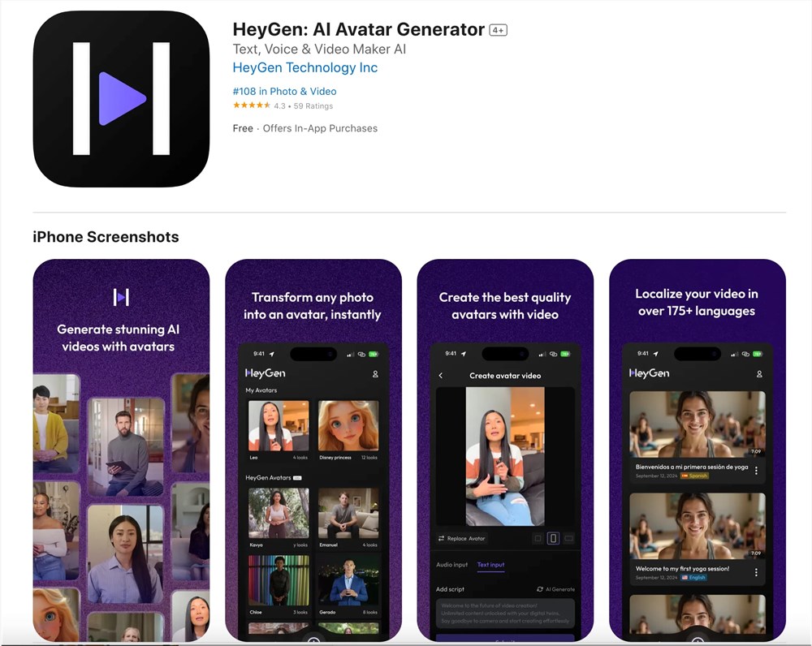The image size is (812, 646).
Task: Open the Spanish yoga video thumbnail
Action: pyautogui.click(x=697, y=424)
